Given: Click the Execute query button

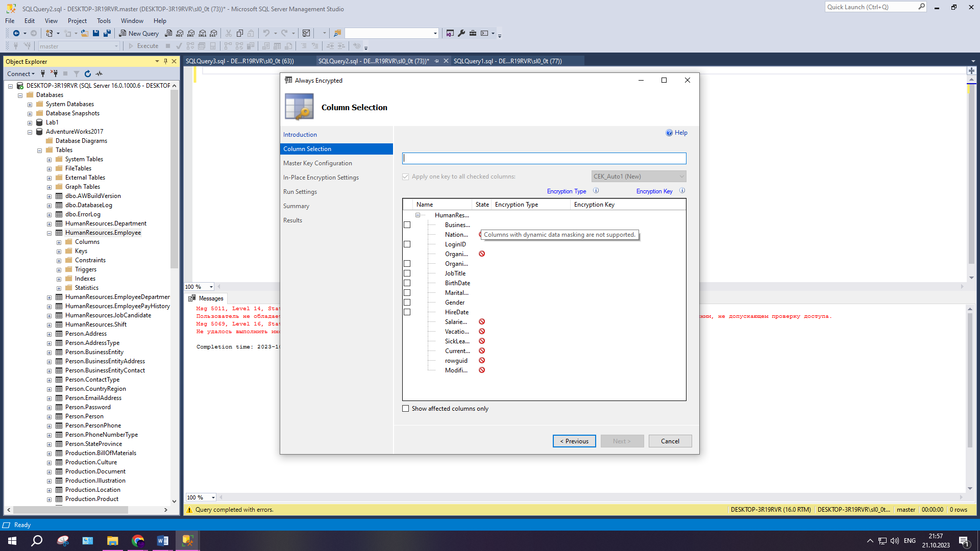Looking at the screenshot, I should (x=143, y=46).
